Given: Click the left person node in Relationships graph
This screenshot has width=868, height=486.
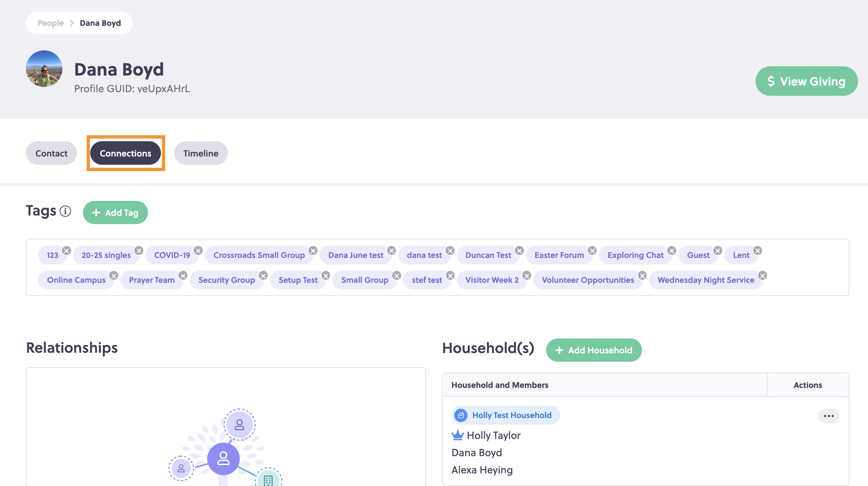Looking at the screenshot, I should 181,468.
